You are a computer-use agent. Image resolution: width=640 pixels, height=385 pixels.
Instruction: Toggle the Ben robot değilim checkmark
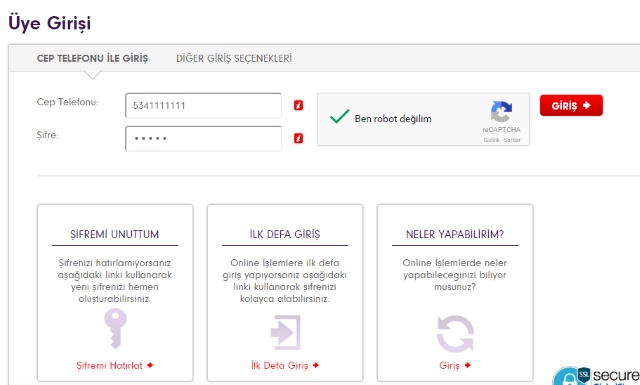pyautogui.click(x=340, y=117)
